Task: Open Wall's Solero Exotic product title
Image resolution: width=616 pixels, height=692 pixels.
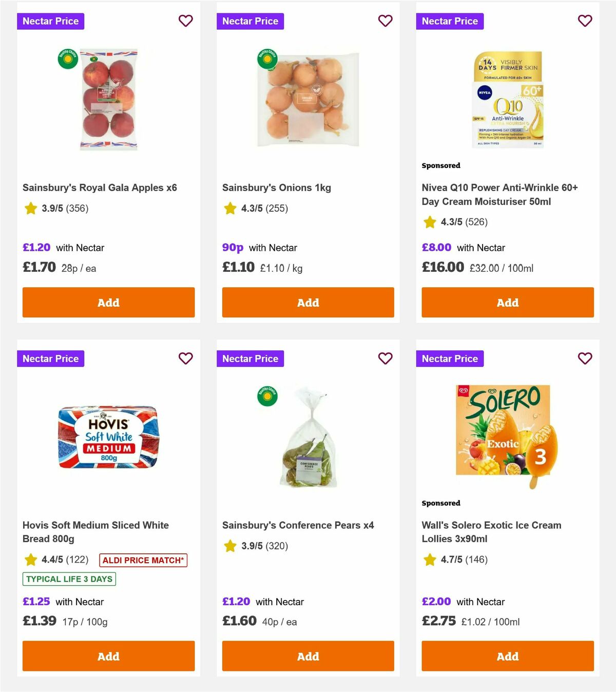Action: click(x=491, y=532)
